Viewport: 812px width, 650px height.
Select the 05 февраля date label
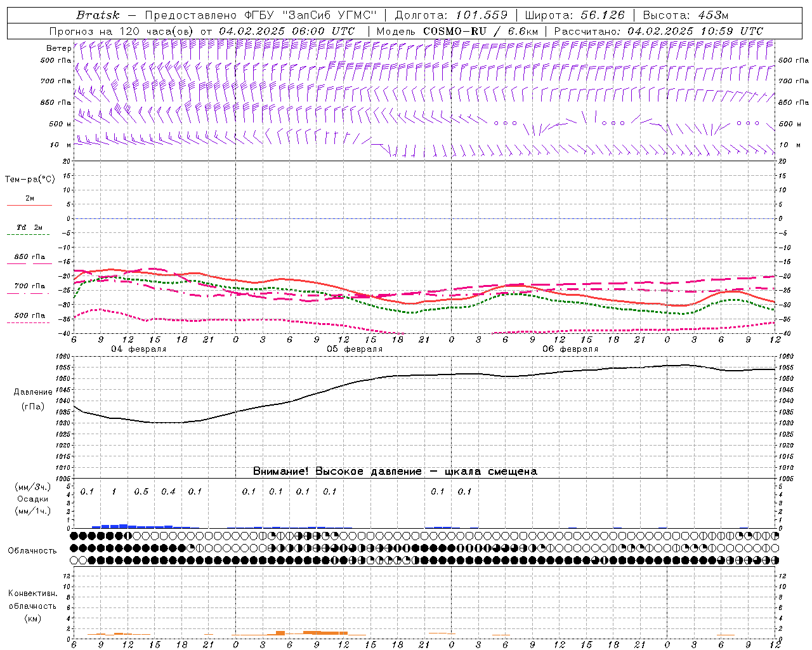point(355,349)
